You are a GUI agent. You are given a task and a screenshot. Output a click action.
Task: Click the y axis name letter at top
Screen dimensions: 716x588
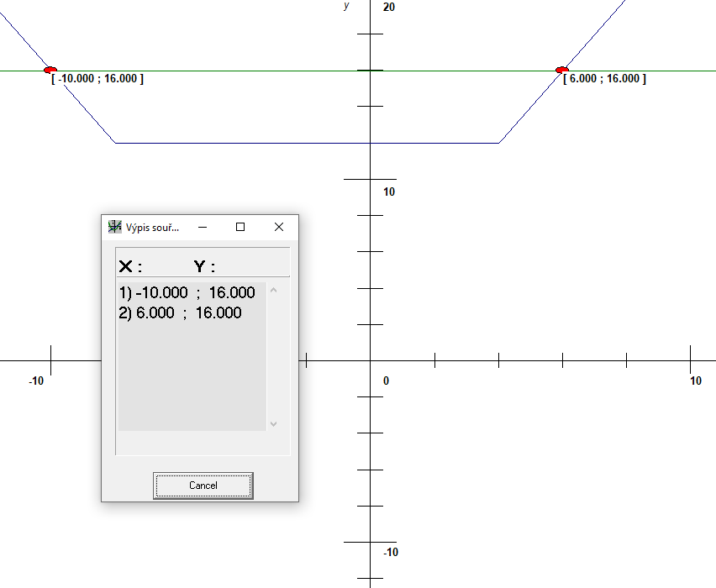[346, 6]
